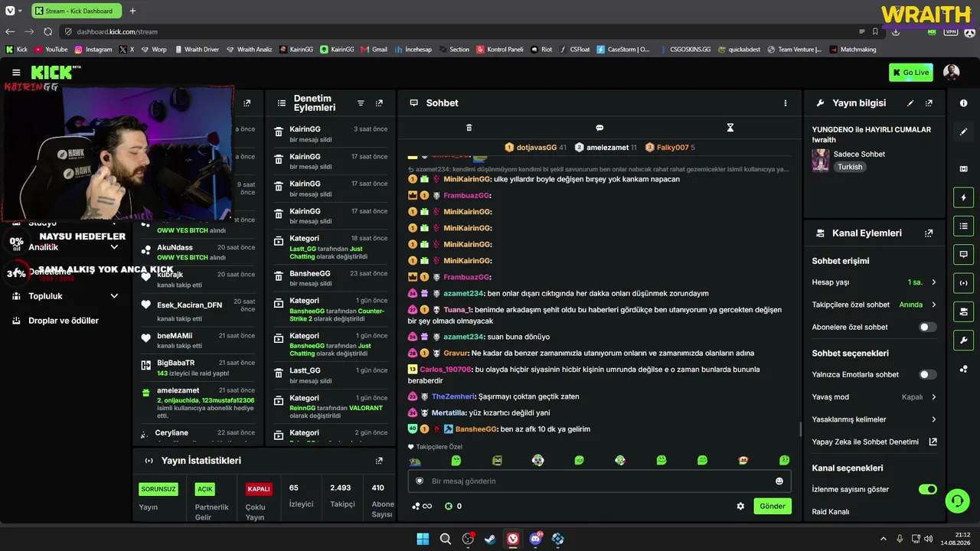Open the Yapay Zeka ile Sohbet Denetimi link
Screen dimensions: 980x551
pos(874,442)
